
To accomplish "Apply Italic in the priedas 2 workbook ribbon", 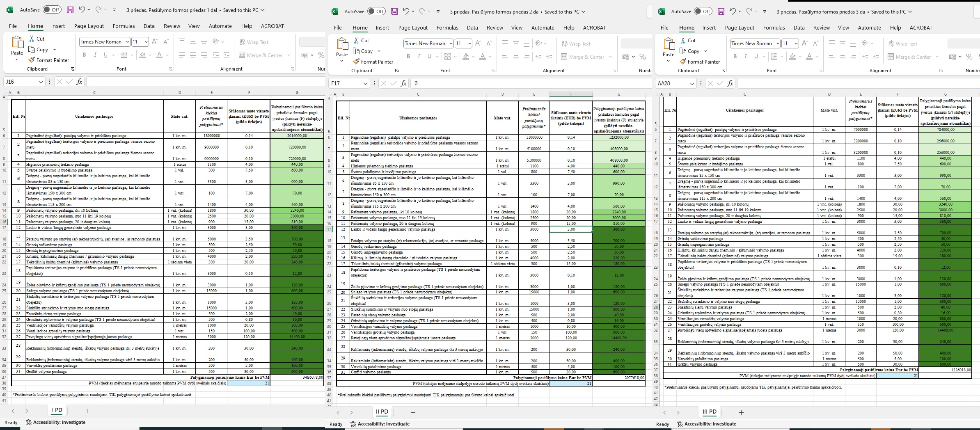I will pos(419,57).
